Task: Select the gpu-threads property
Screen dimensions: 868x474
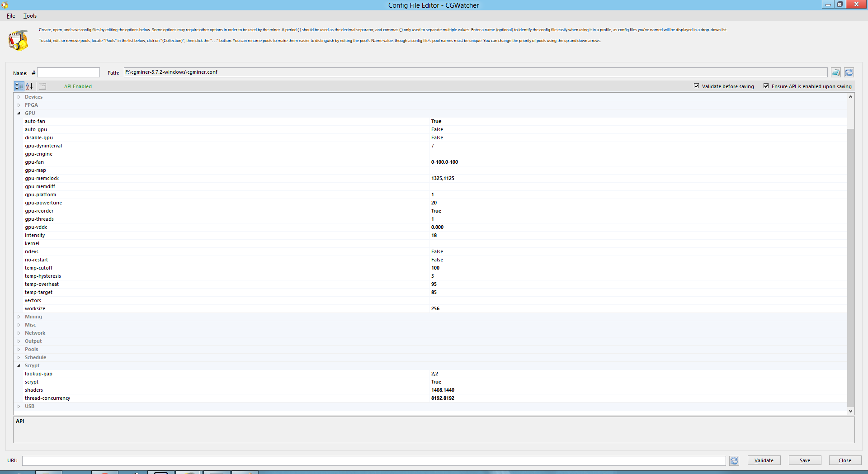Action: click(x=434, y=219)
